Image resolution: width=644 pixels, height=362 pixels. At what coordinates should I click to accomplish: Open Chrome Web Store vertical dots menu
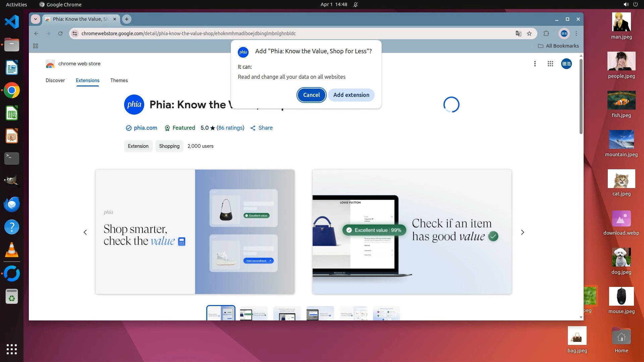coord(535,64)
